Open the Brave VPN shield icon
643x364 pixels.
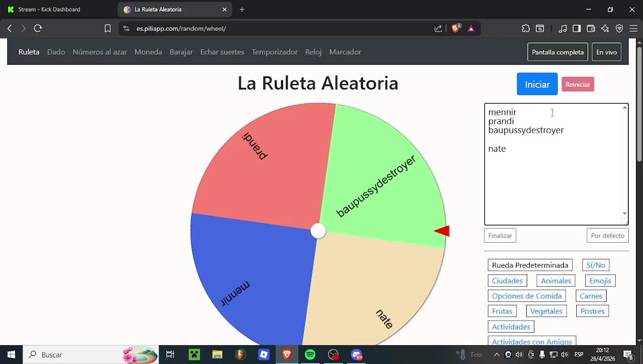(x=619, y=29)
